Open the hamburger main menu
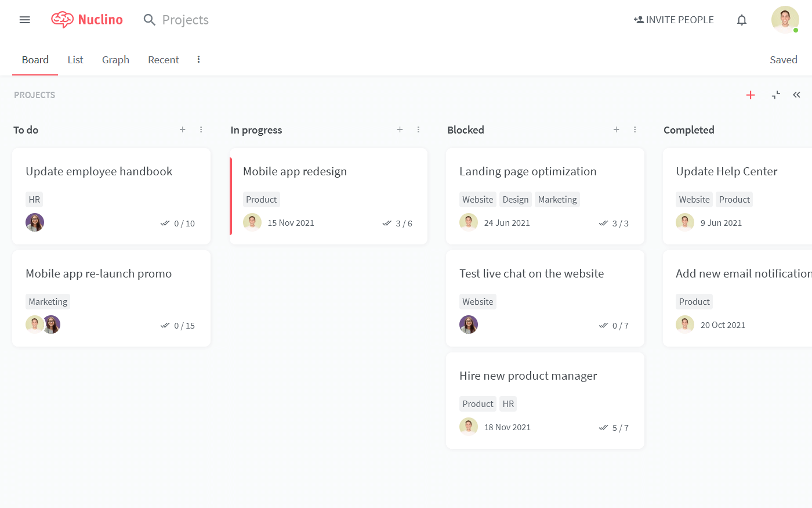The width and height of the screenshot is (812, 508). tap(24, 20)
